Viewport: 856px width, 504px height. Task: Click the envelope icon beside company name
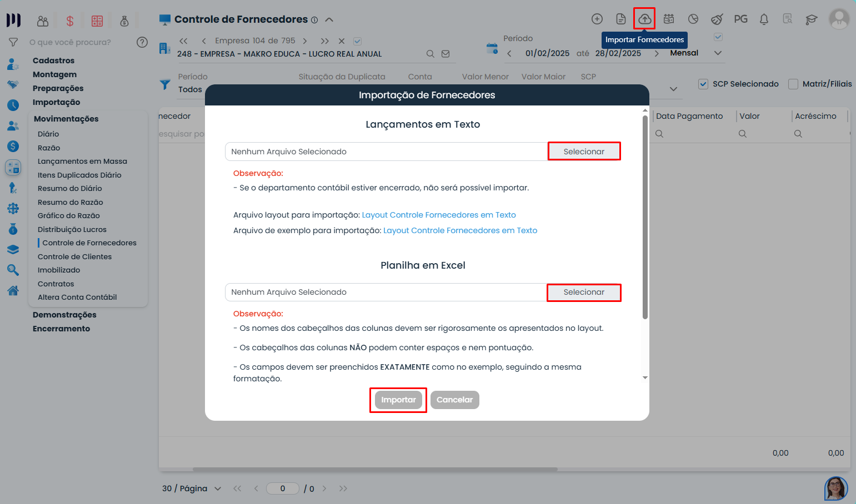pos(445,54)
